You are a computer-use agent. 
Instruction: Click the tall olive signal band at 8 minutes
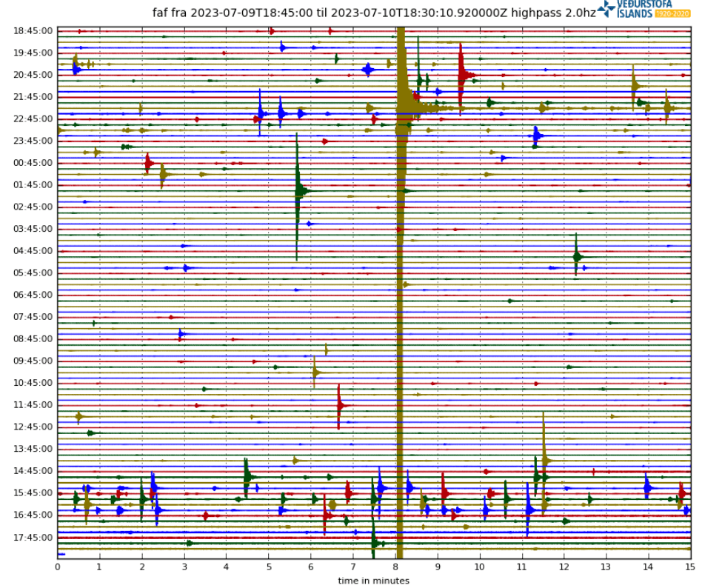[400, 296]
